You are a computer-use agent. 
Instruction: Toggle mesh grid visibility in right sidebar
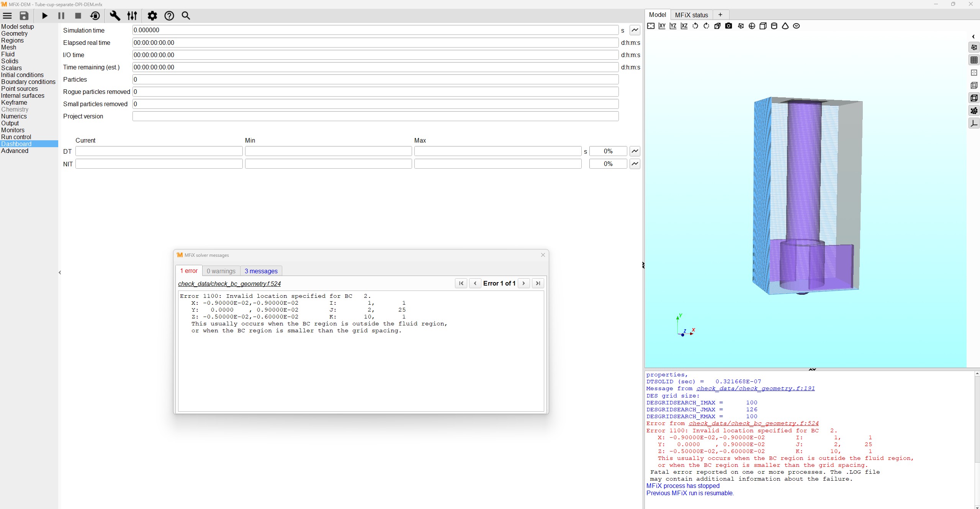pyautogui.click(x=973, y=60)
